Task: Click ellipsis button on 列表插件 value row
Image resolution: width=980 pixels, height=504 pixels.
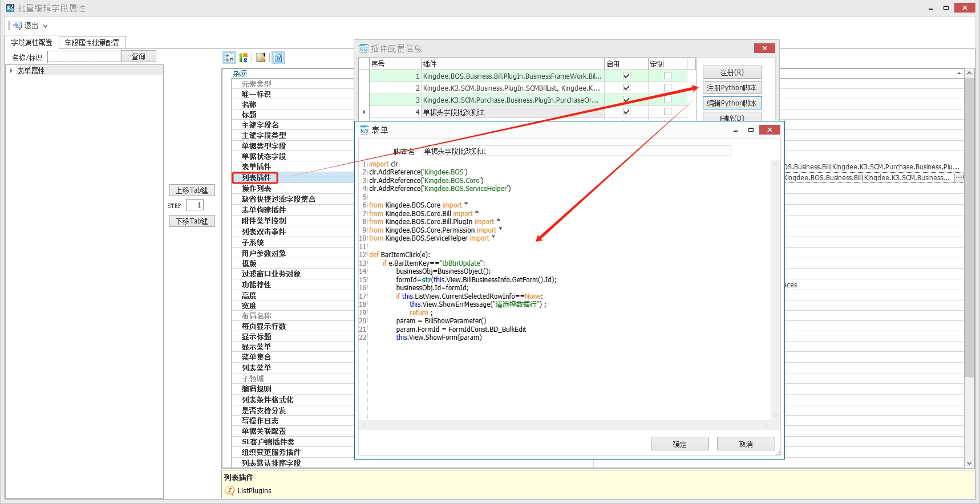Action: click(959, 178)
